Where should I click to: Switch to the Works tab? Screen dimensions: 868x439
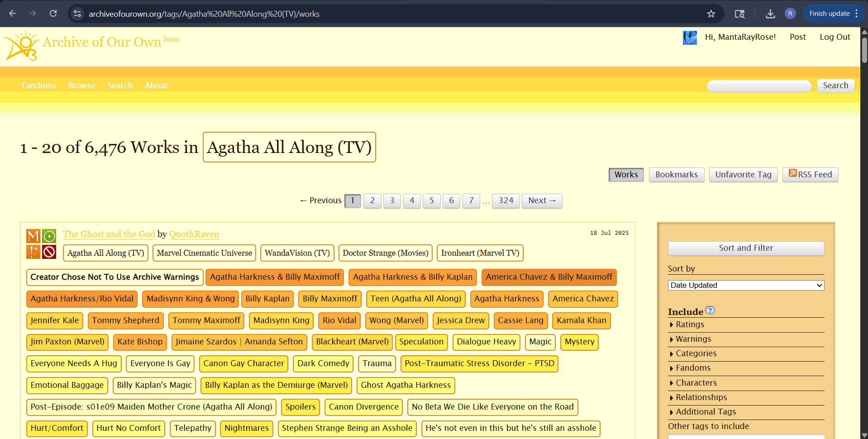point(626,175)
